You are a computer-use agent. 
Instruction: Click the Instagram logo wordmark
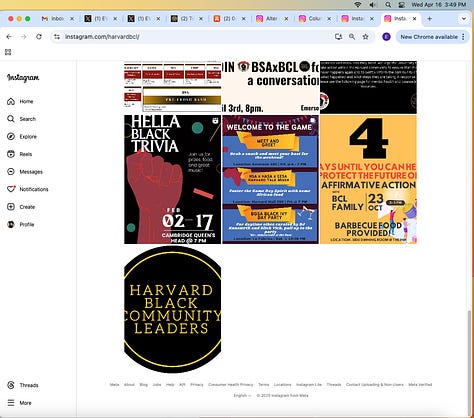(23, 78)
